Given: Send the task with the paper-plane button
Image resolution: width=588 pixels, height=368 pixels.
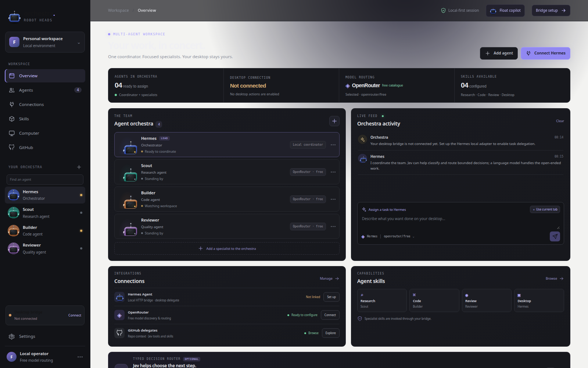Looking at the screenshot, I should (x=555, y=236).
